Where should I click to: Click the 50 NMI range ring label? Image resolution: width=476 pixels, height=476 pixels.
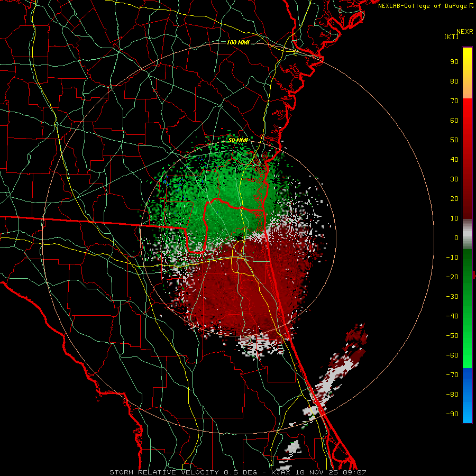pos(238,140)
